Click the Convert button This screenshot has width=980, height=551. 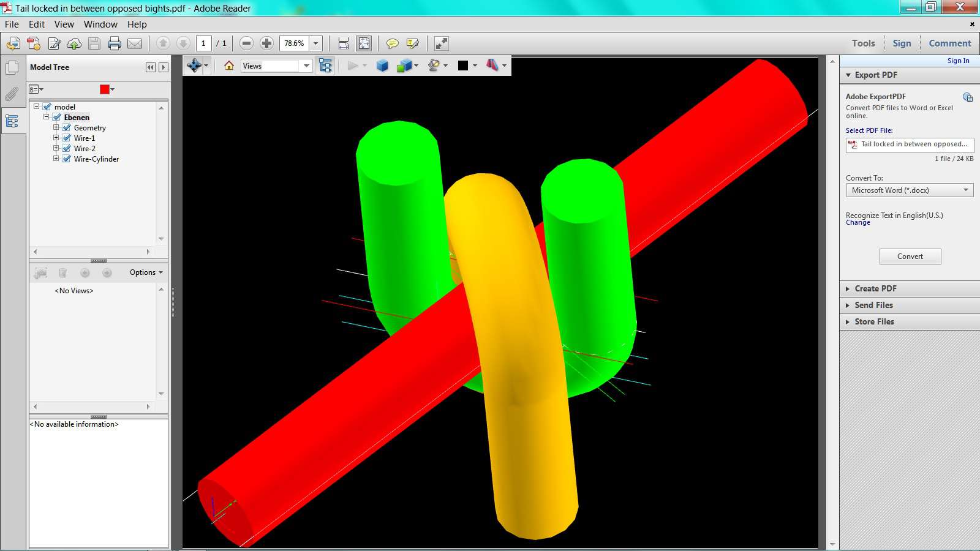coord(910,257)
